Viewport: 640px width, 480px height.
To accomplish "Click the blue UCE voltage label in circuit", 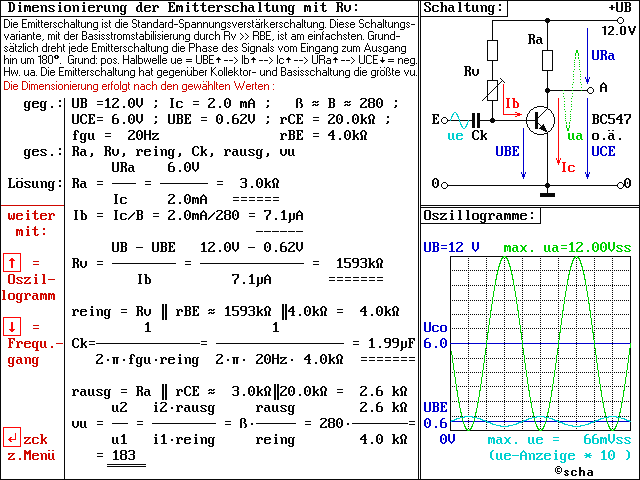I will coord(603,151).
